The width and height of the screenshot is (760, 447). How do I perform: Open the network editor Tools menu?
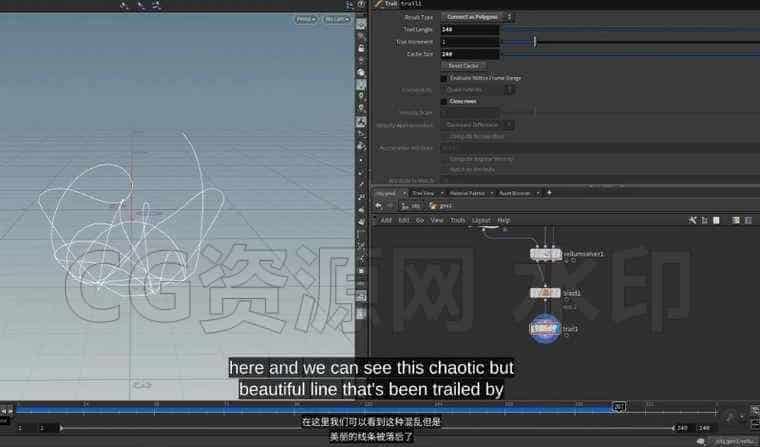tap(458, 220)
